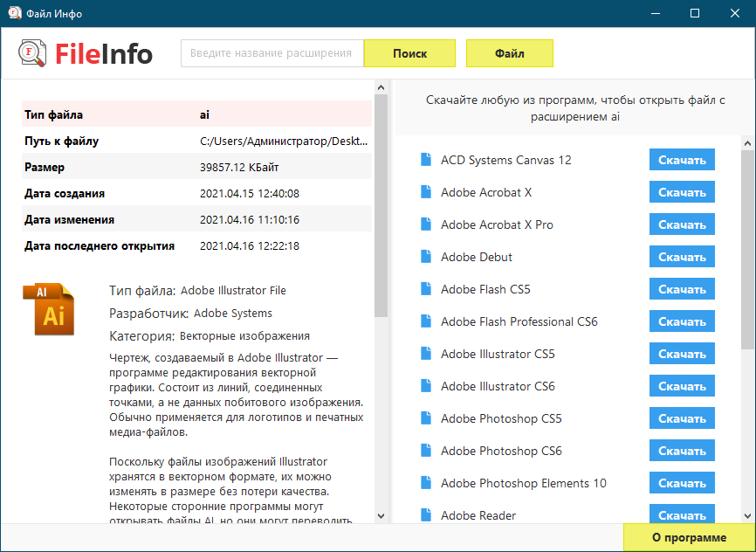Click the file icon next to Adobe Acrobat X

pos(426,191)
